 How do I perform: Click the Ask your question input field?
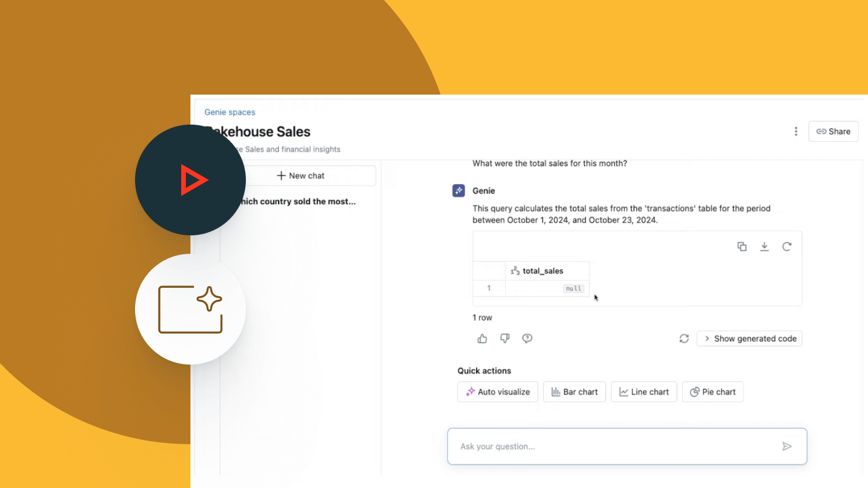click(x=627, y=446)
